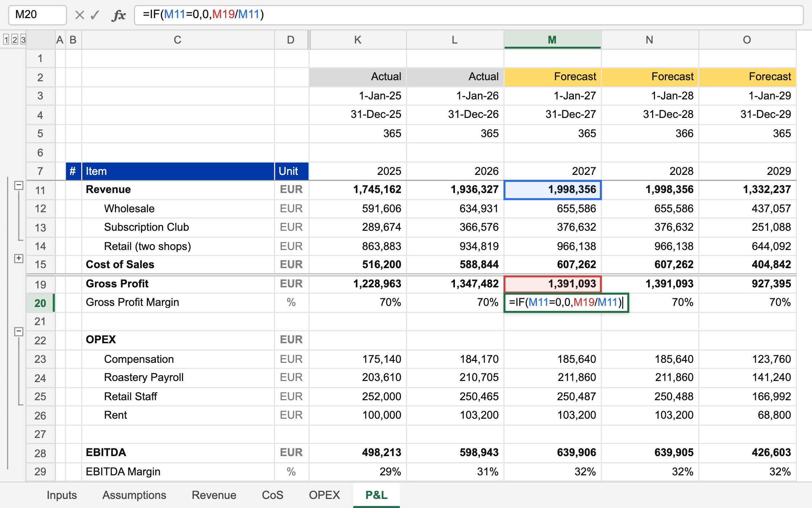Select the P&L sheet tab

click(x=376, y=495)
